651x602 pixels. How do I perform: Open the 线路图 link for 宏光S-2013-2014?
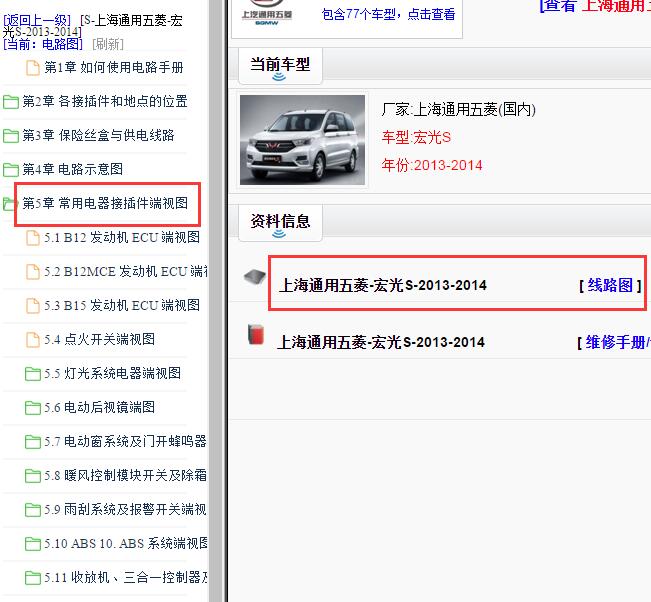[610, 285]
